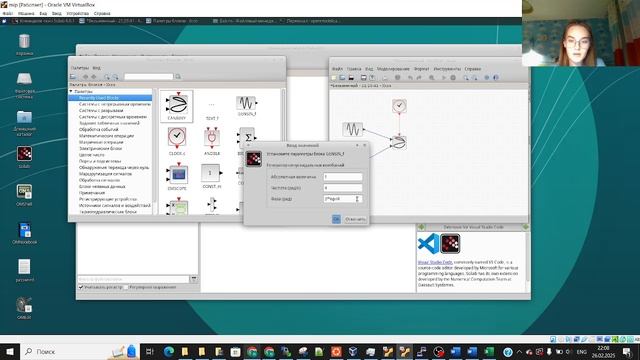
Task: Click the CANIMXY scope block on Xcos diagram
Action: point(399,142)
